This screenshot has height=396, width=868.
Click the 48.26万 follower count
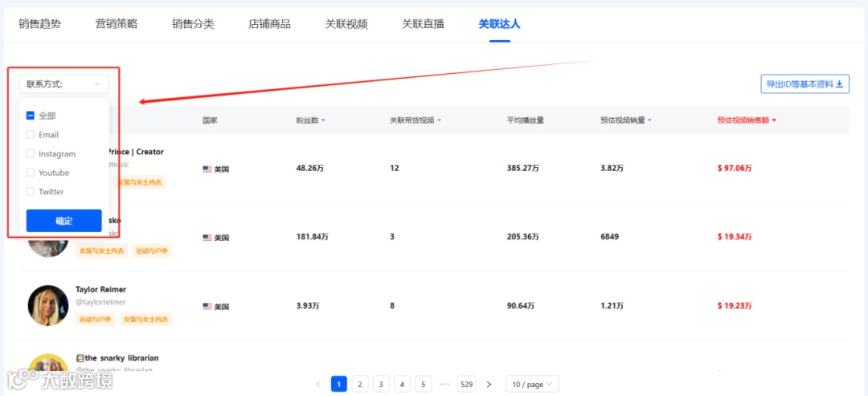(x=310, y=168)
